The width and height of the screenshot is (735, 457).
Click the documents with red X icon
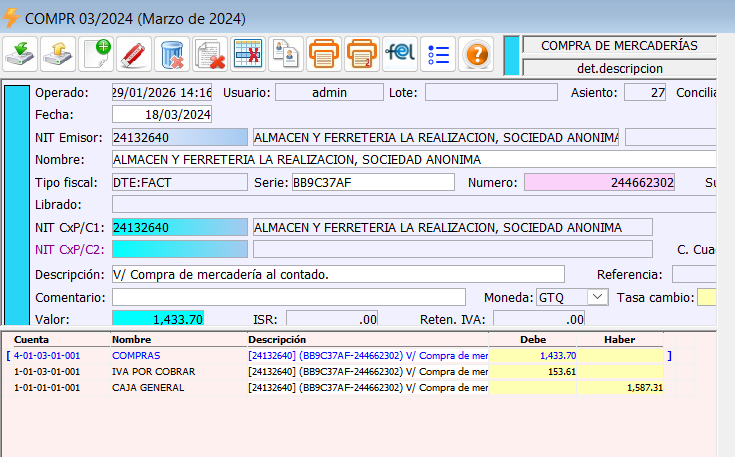click(209, 53)
